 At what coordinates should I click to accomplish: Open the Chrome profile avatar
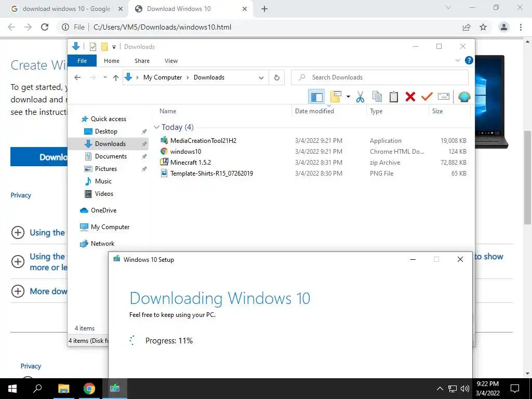[504, 27]
